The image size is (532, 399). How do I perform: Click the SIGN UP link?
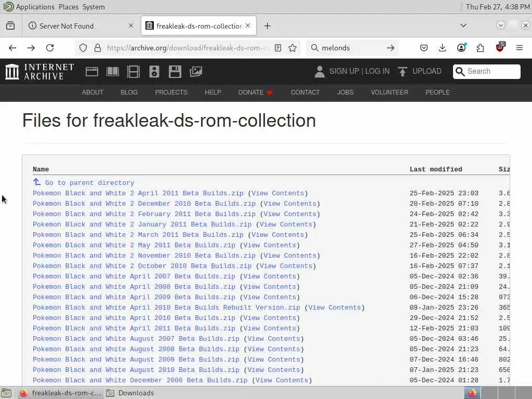(344, 71)
